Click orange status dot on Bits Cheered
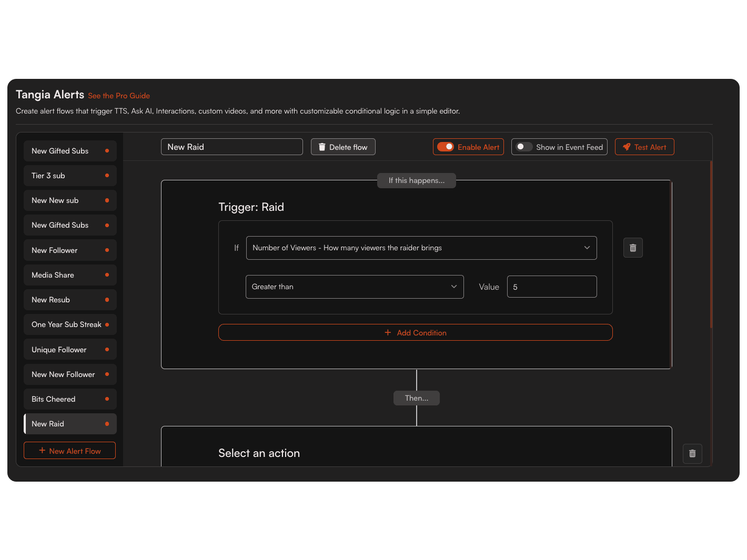This screenshot has width=747, height=560. [107, 399]
